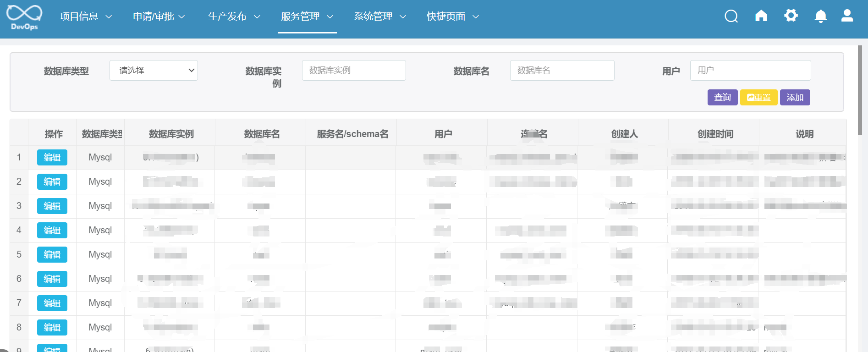
Task: Open the settings gear icon
Action: (791, 16)
